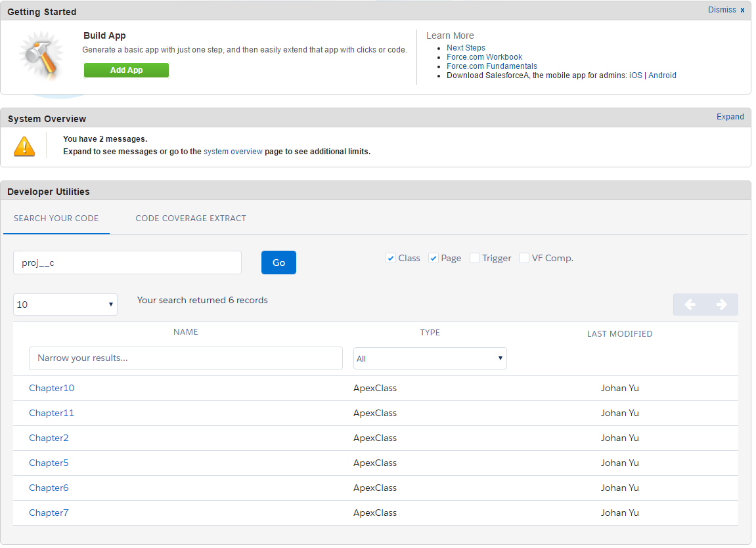Screen dimensions: 756x548
Task: Dismiss the Getting Started panel
Action: click(726, 10)
